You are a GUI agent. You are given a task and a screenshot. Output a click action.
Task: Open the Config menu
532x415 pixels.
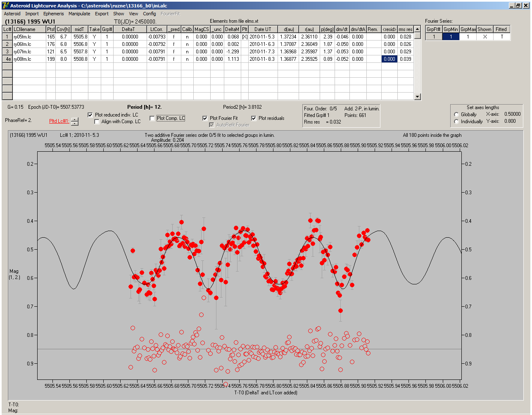point(150,14)
